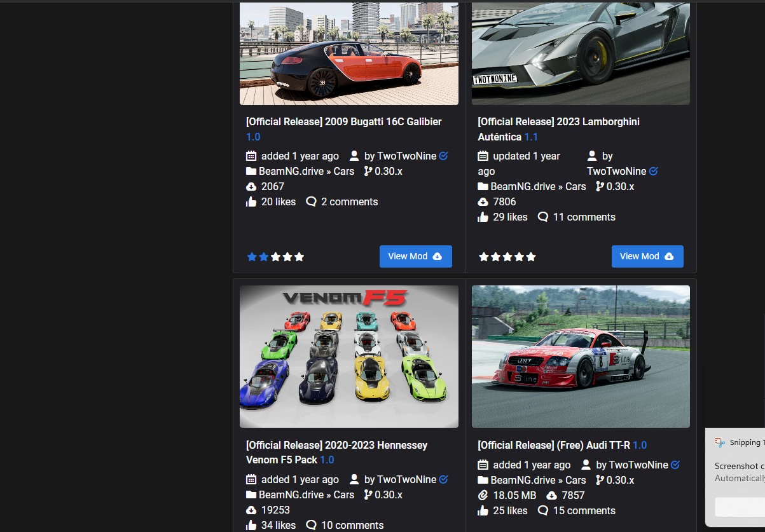Click the paperclip file size icon beside 18.05 MB
Viewport: 765px width, 532px height.
(483, 495)
